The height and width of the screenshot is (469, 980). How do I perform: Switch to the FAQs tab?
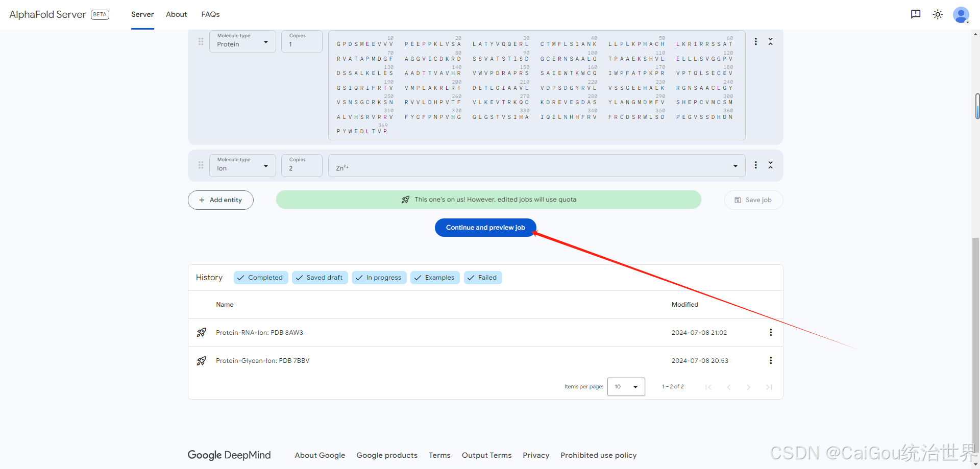point(210,14)
